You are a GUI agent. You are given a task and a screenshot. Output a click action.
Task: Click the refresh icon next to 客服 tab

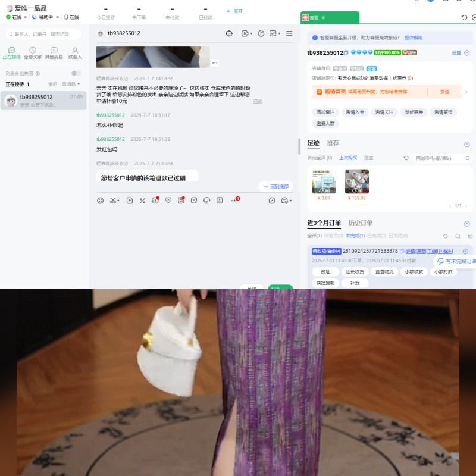[x=464, y=18]
